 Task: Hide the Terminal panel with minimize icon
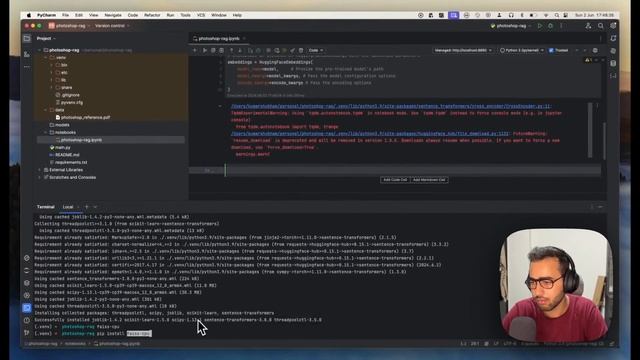(600, 207)
